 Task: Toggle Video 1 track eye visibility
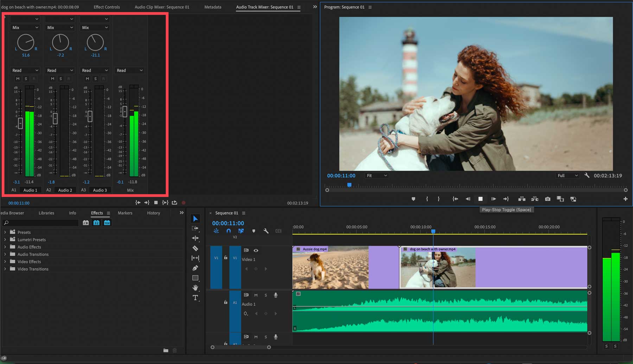pyautogui.click(x=256, y=250)
